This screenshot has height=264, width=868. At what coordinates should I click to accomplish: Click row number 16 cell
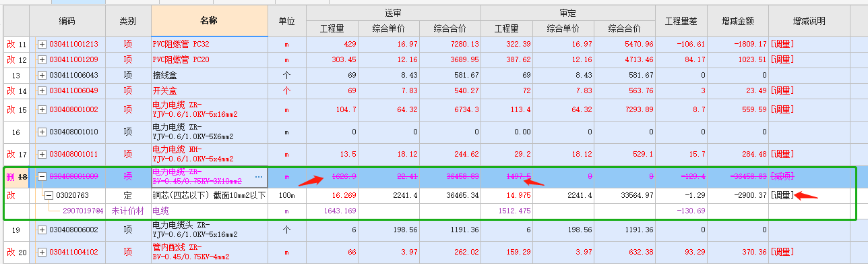point(17,132)
